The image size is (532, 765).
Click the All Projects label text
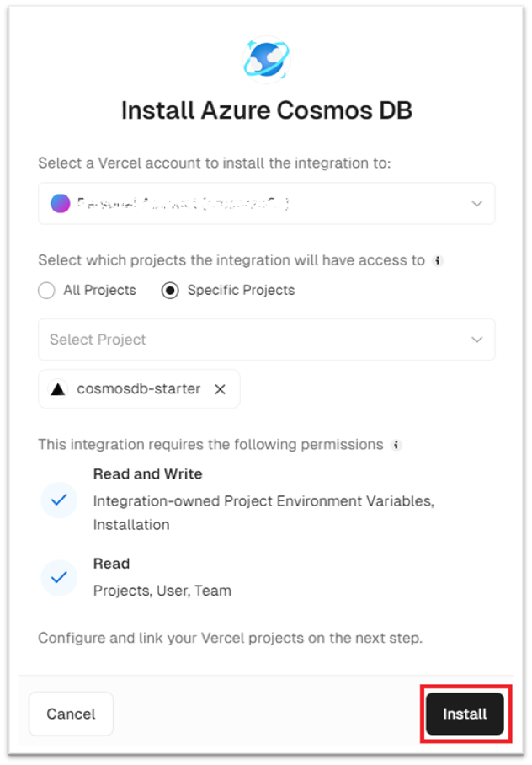click(99, 291)
